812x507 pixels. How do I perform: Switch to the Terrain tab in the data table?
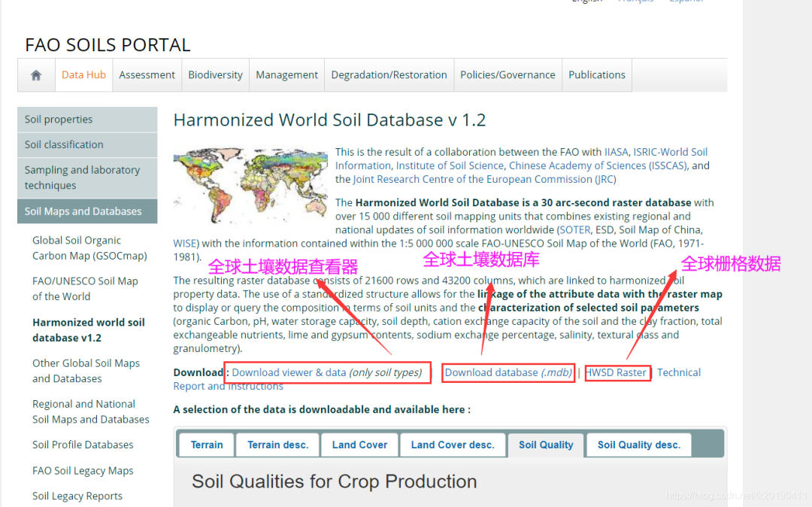[205, 445]
